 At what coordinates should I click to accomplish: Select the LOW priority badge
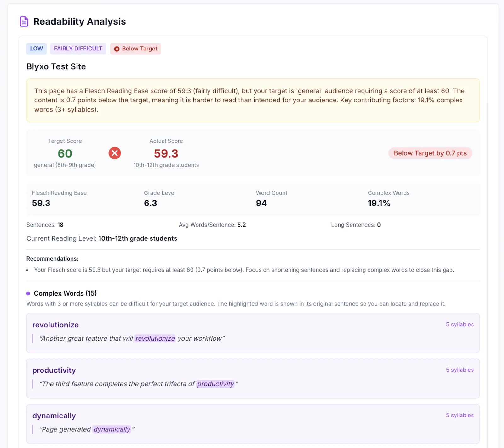(x=37, y=49)
